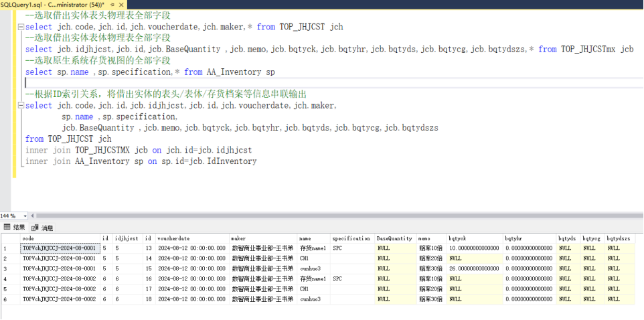Click the id cell showing 13
Image resolution: width=644 pixels, height=320 pixels.
coord(149,248)
